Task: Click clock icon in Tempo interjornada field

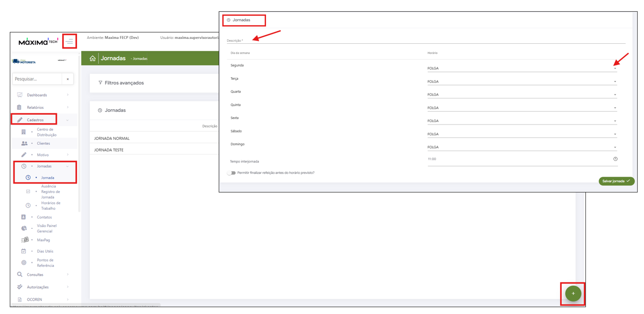Action: (x=615, y=159)
